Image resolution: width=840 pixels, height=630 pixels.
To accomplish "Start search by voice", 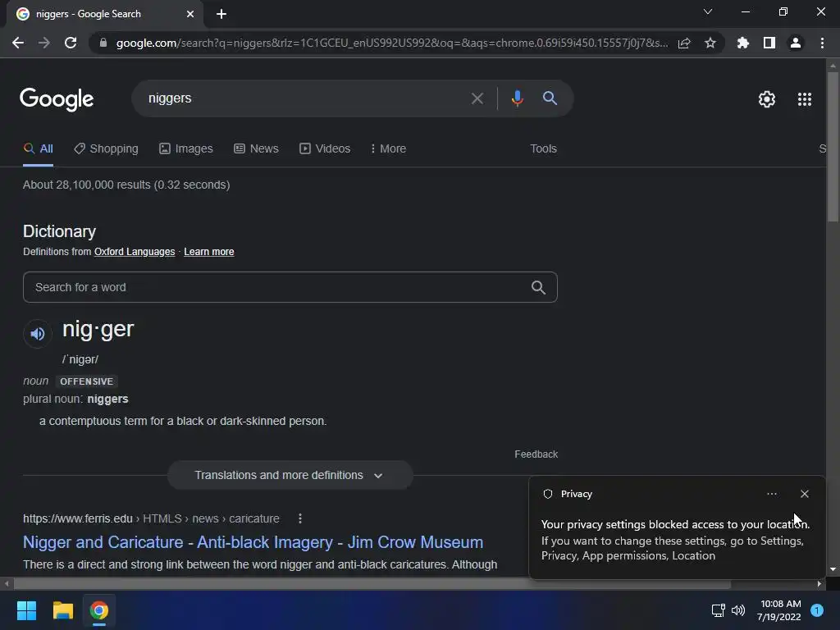I will pos(517,98).
